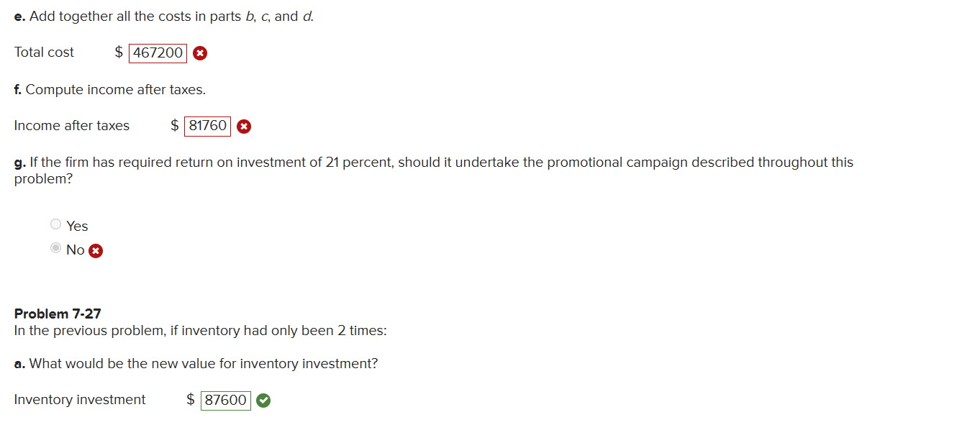Screen dimensions: 980x425
Task: Select the No radio button
Action: pyautogui.click(x=55, y=248)
